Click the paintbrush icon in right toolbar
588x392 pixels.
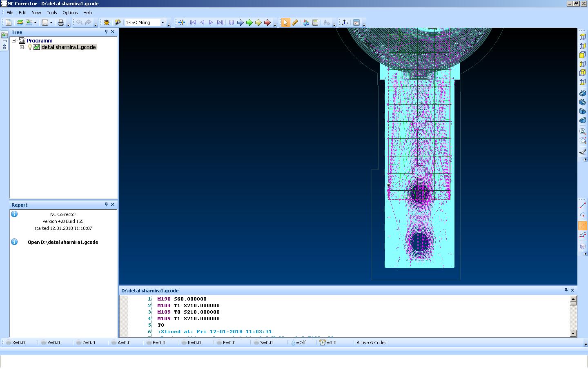point(583,152)
